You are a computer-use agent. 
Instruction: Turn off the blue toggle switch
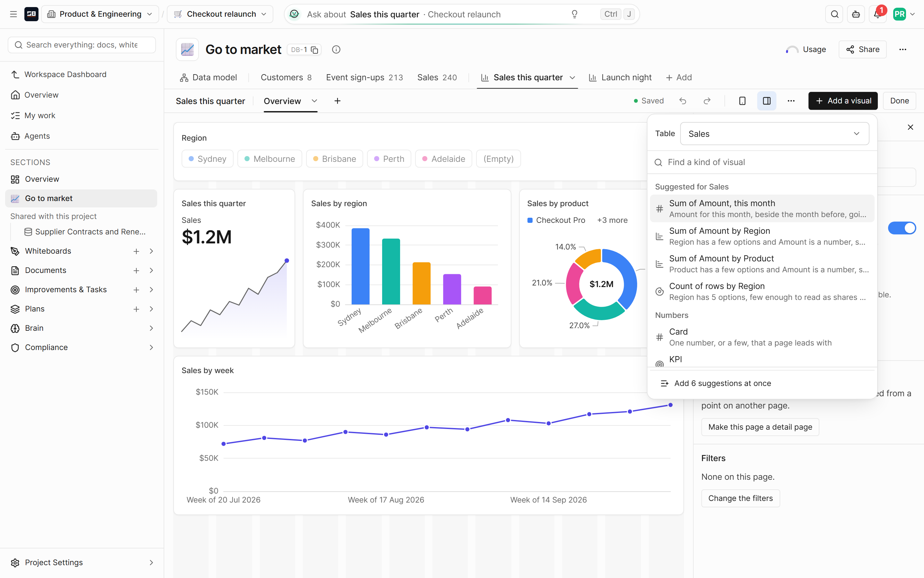click(902, 228)
